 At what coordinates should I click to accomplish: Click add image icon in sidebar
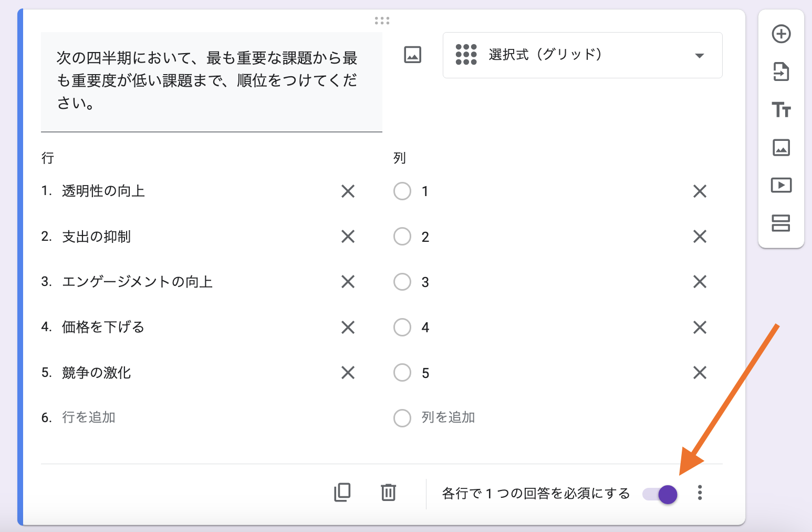(x=781, y=148)
